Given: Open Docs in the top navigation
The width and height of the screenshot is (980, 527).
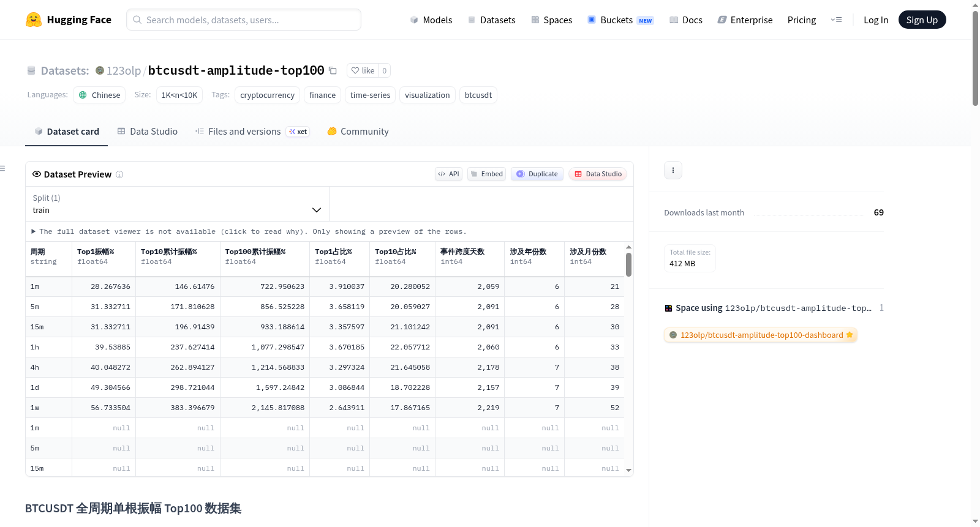Looking at the screenshot, I should pyautogui.click(x=686, y=20).
